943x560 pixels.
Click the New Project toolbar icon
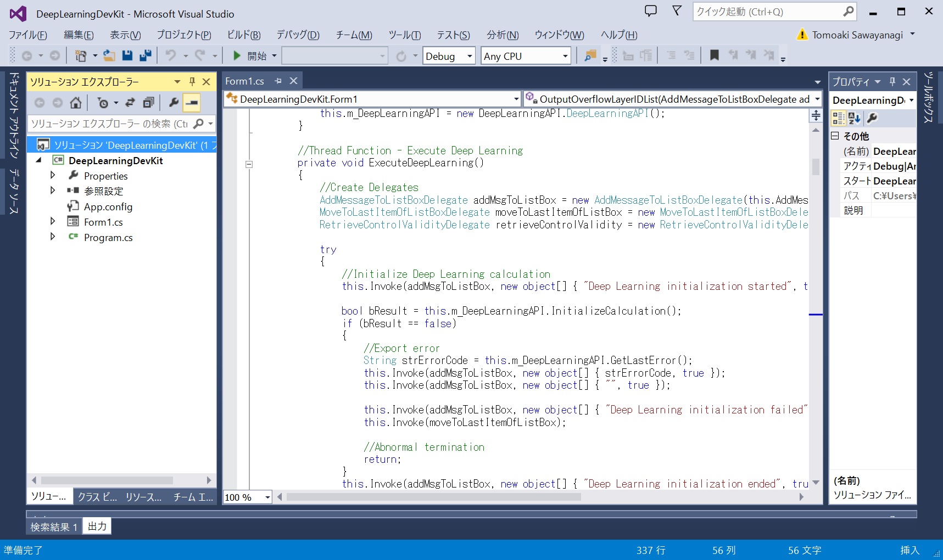click(x=81, y=55)
